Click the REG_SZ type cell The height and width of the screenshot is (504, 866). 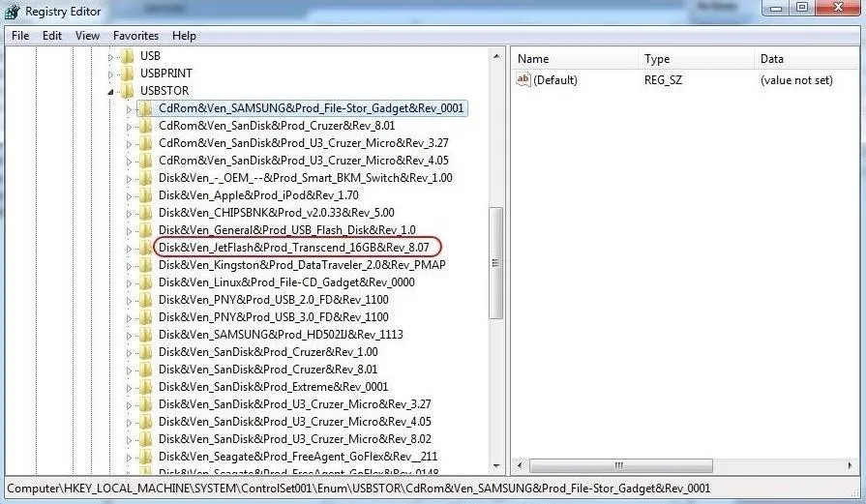coord(663,80)
